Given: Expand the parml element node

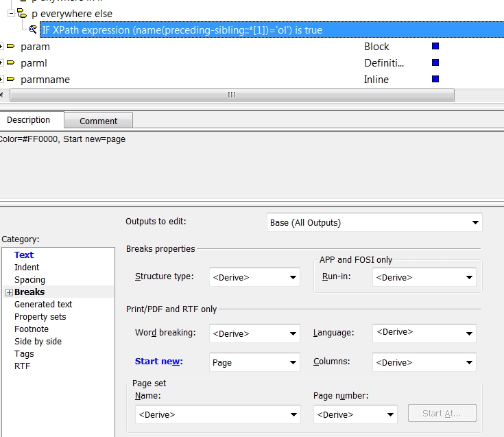Looking at the screenshot, I should pyautogui.click(x=1, y=63).
